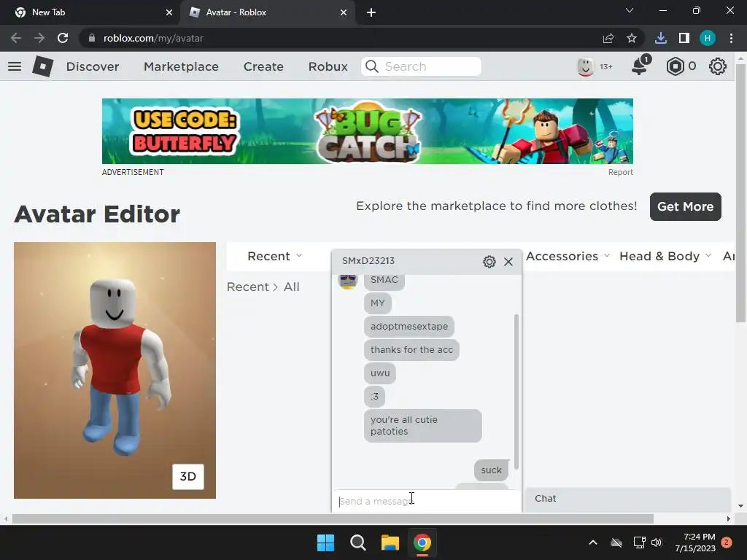This screenshot has width=747, height=560.
Task: Report the advertisement
Action: [x=620, y=172]
